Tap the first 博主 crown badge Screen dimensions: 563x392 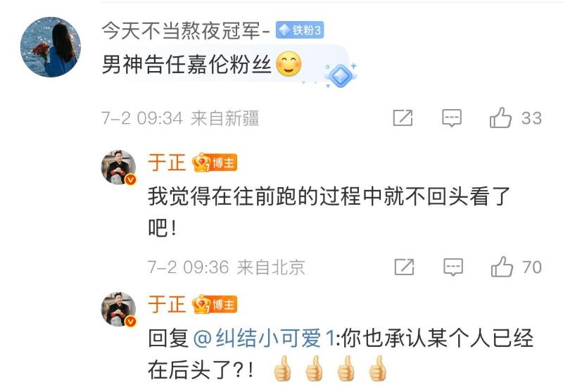point(215,163)
